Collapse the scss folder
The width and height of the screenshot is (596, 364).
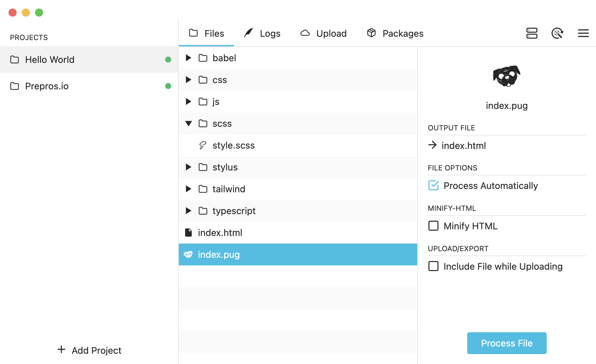[x=188, y=123]
